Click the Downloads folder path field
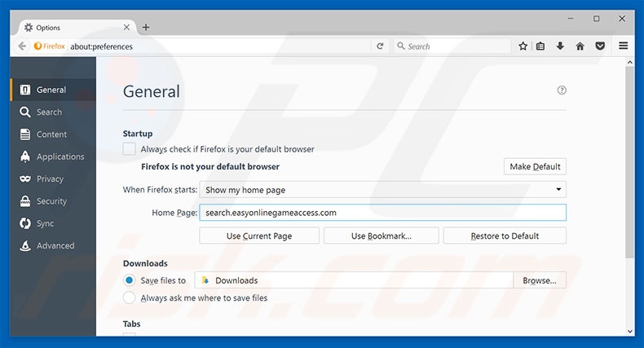The height and width of the screenshot is (348, 644). pos(354,280)
